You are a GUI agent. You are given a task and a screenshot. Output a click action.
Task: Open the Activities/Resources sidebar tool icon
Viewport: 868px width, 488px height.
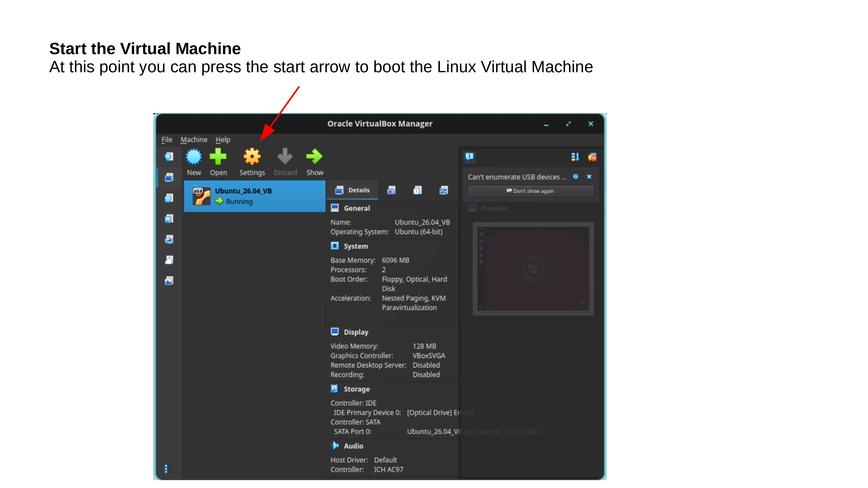click(169, 281)
